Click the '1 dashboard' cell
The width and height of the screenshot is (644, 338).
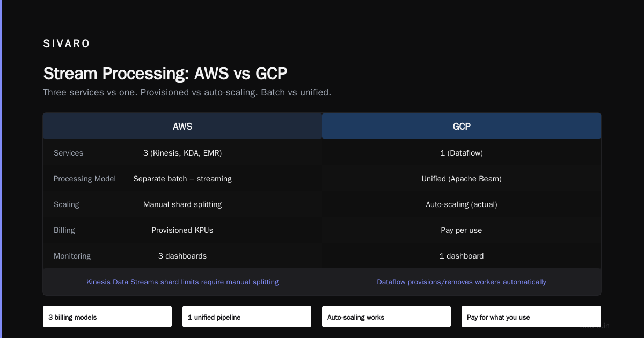click(x=462, y=256)
